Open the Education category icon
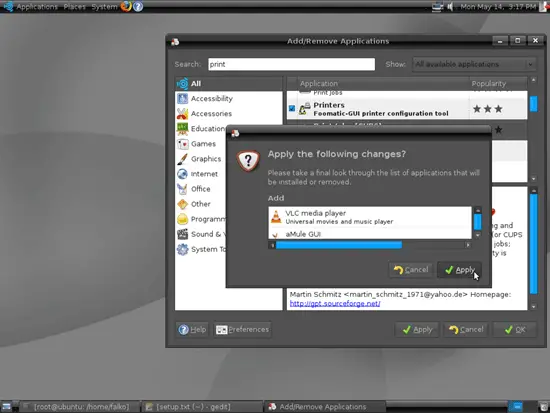The width and height of the screenshot is (550, 413). (x=182, y=129)
